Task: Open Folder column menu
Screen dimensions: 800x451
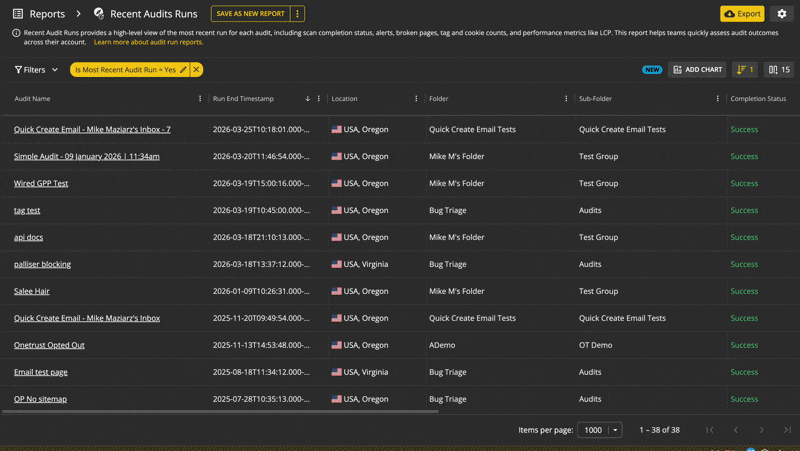Action: click(x=566, y=99)
